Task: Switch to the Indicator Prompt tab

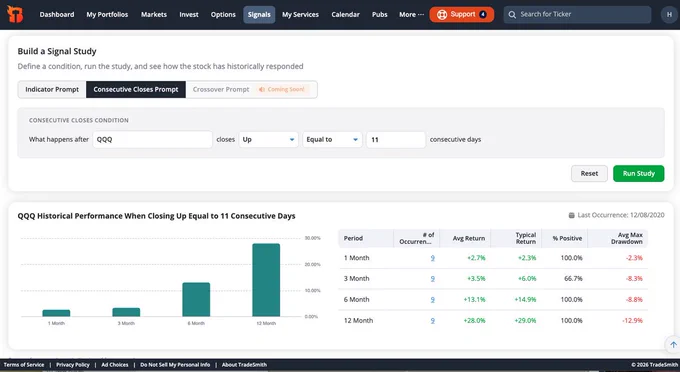Action: tap(52, 89)
